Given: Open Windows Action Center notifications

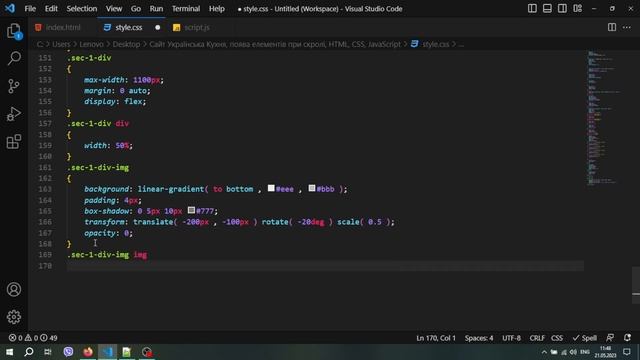Looking at the screenshot, I should click(627, 352).
